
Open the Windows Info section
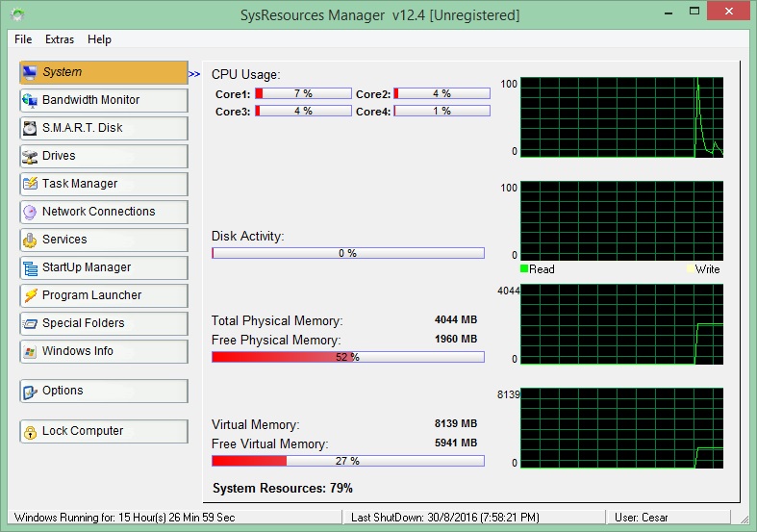coord(103,351)
